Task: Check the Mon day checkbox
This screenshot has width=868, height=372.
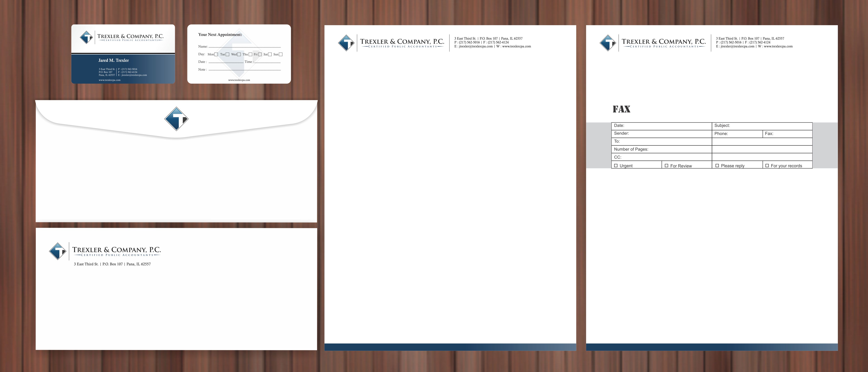Action: (x=216, y=54)
